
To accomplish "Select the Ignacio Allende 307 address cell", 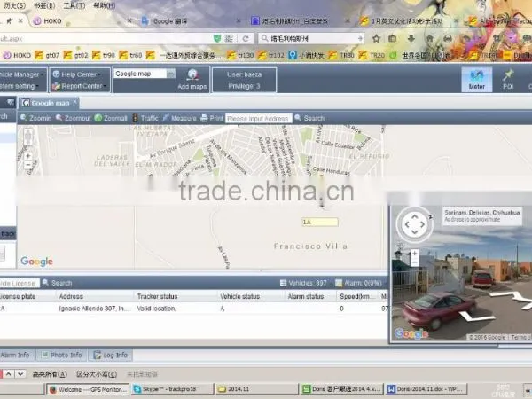I will coord(94,309).
